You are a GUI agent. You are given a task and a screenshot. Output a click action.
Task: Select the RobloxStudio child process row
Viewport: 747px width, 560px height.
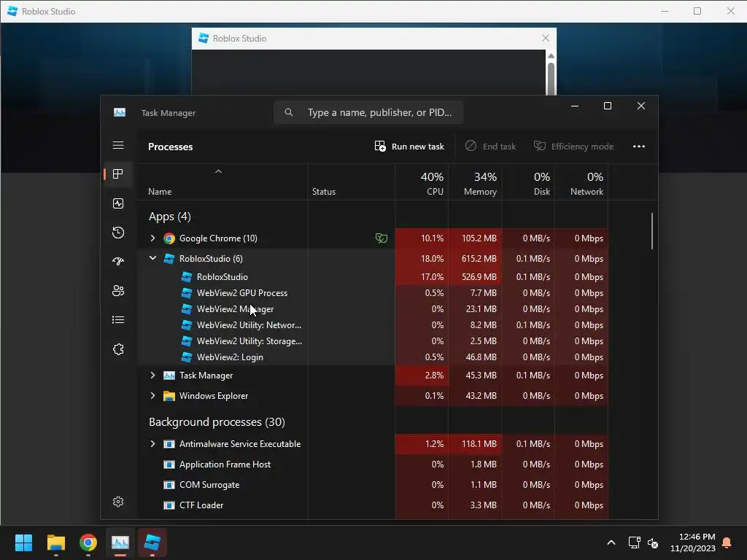point(373,276)
